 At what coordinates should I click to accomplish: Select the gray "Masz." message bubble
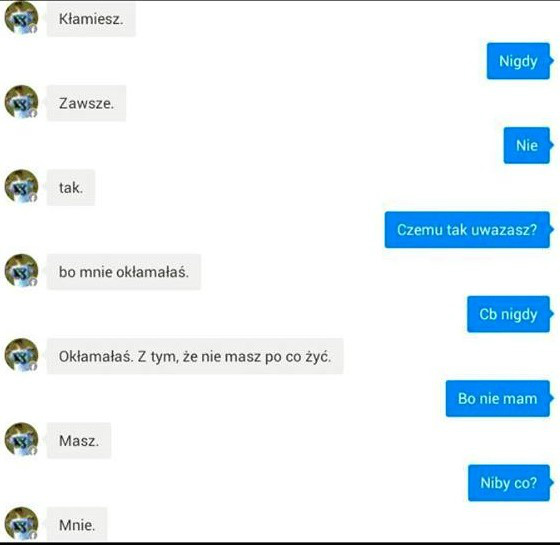tap(79, 440)
